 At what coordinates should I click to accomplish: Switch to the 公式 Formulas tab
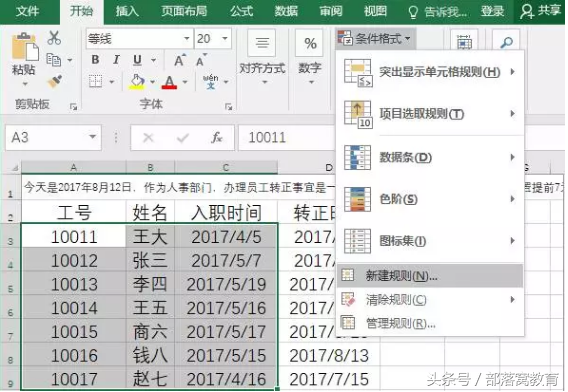[x=241, y=11]
